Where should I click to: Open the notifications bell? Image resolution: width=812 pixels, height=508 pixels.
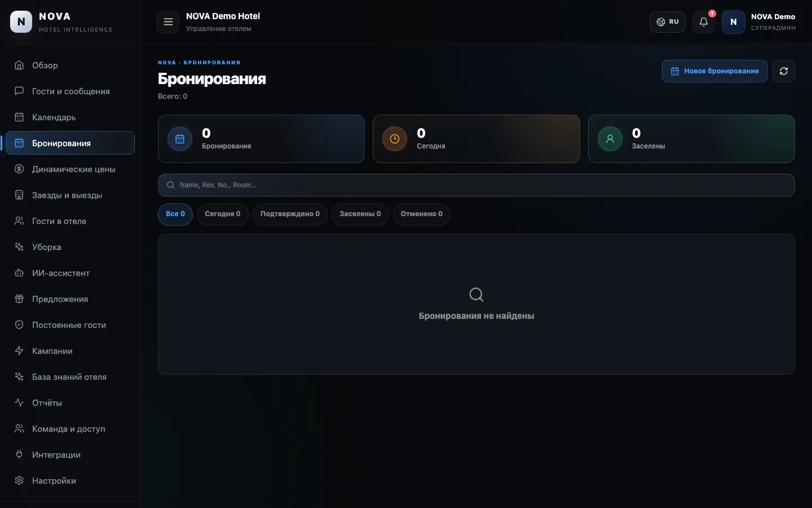tap(704, 22)
